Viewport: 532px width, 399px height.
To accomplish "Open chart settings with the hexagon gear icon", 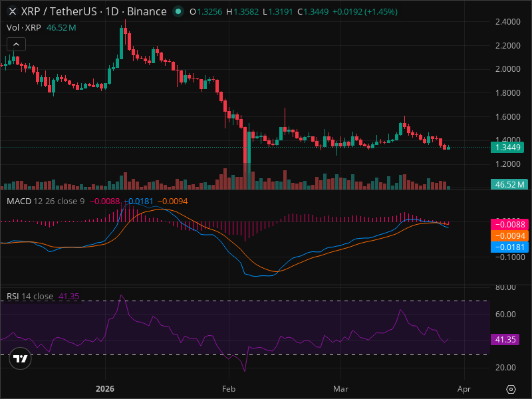I will (x=511, y=389).
